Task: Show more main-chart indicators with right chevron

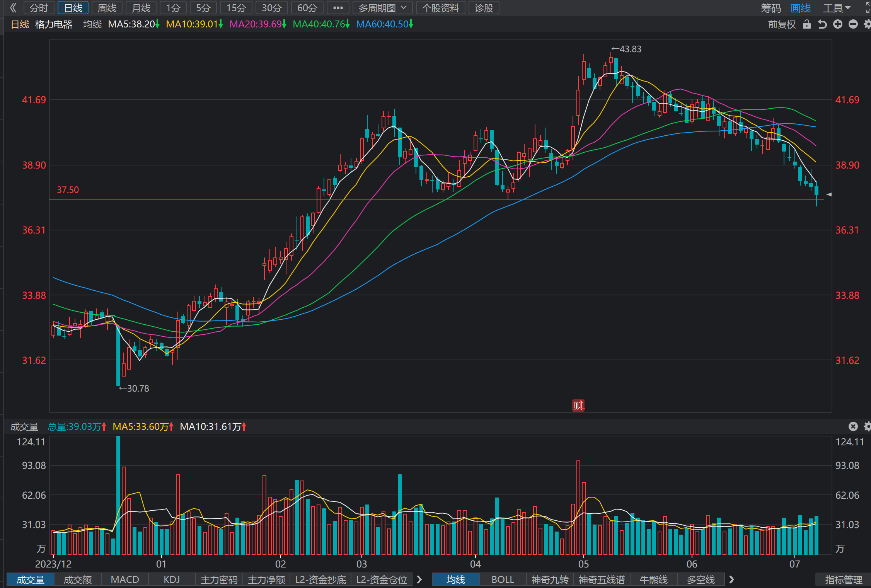Action: click(x=731, y=579)
